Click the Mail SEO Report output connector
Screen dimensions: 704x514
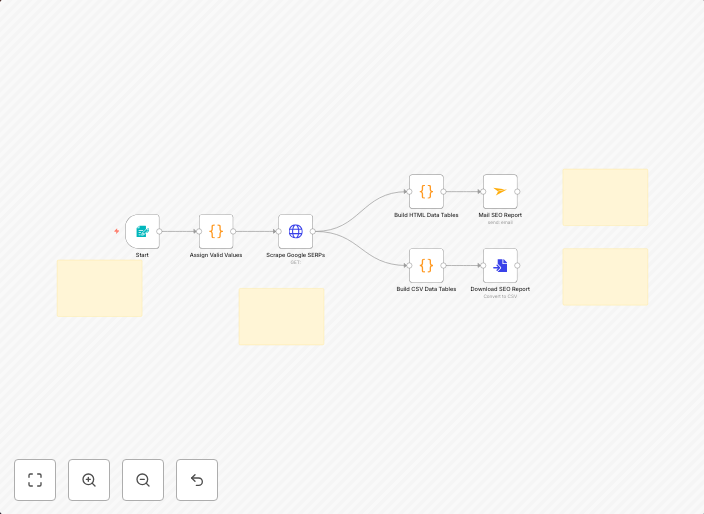point(517,192)
